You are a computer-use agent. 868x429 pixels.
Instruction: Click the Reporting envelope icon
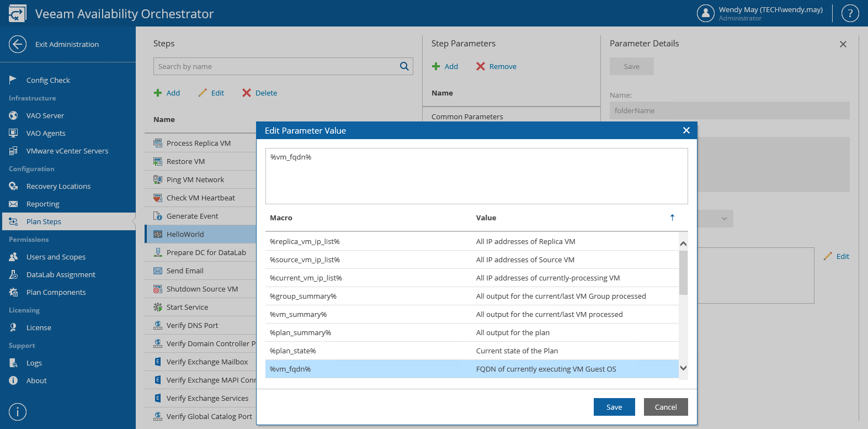click(13, 204)
